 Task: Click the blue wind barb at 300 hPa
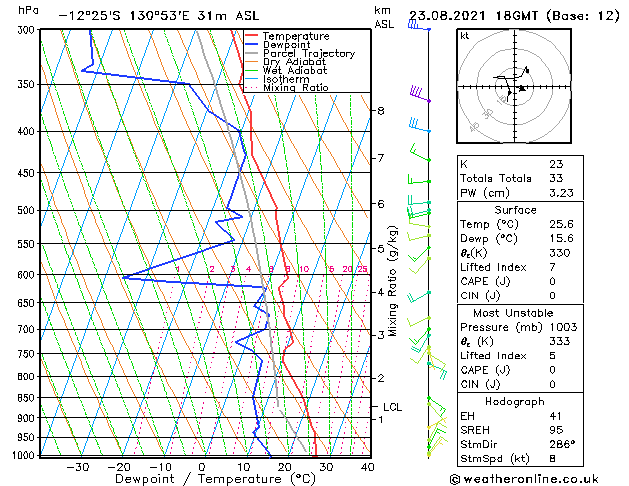coord(419,26)
